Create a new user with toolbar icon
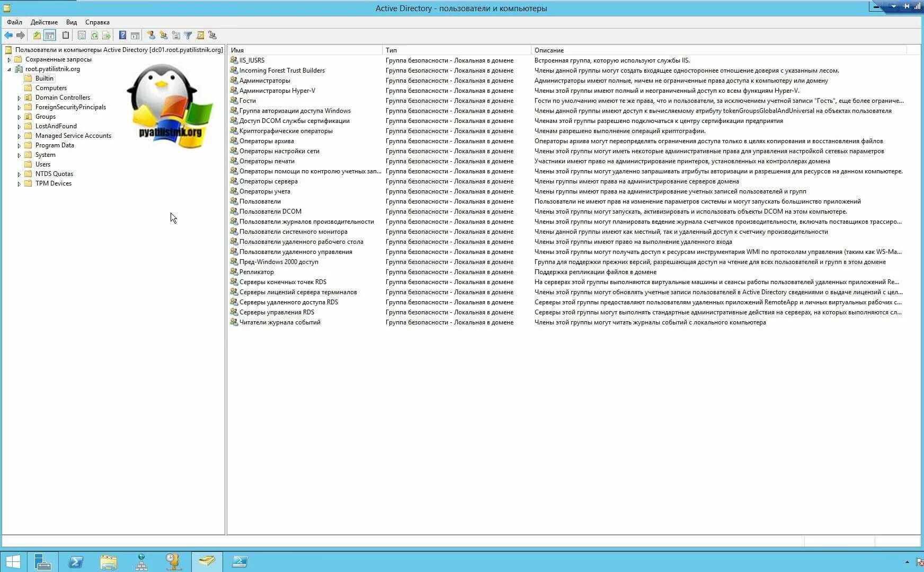924x572 pixels. point(151,36)
